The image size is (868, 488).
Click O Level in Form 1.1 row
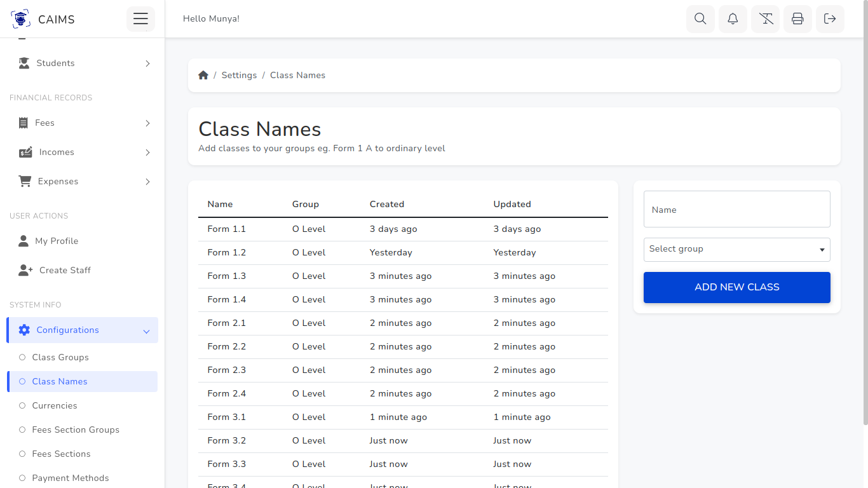coord(309,229)
